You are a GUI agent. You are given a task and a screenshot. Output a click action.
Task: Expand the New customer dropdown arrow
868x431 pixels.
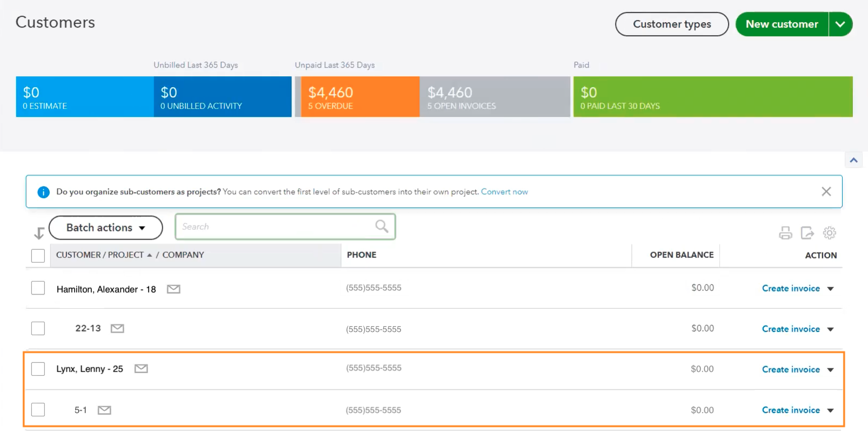coord(840,24)
